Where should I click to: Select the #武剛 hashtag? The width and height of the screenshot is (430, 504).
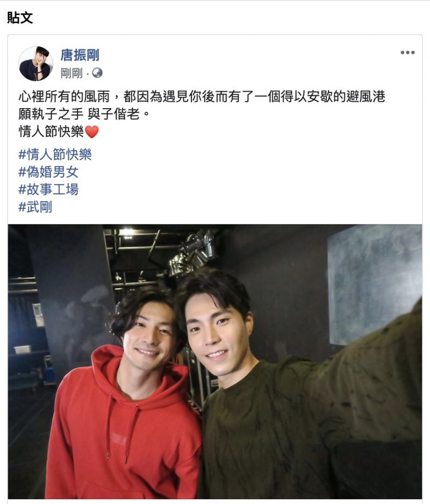pos(35,207)
